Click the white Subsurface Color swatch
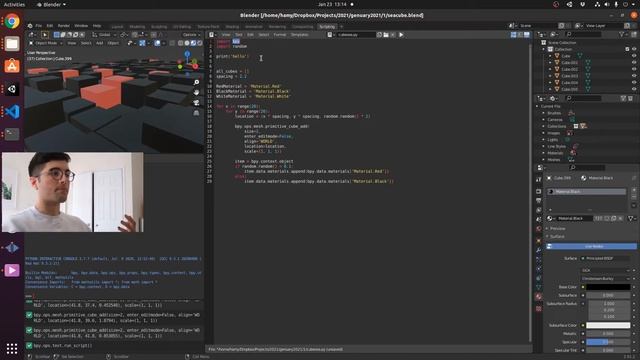Viewport: 640px width, 360px height. (x=608, y=325)
